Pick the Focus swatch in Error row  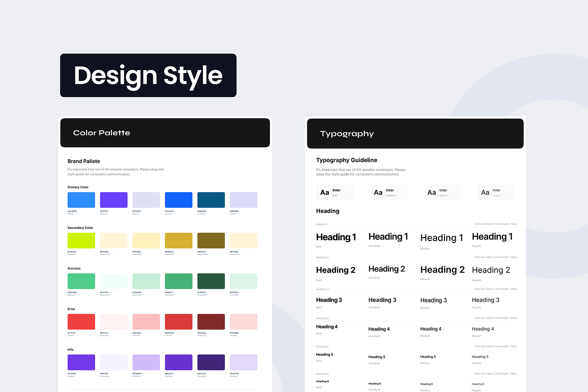tap(244, 322)
